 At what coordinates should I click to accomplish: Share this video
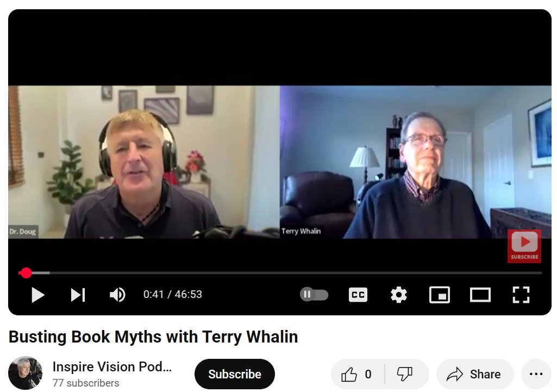pos(474,374)
